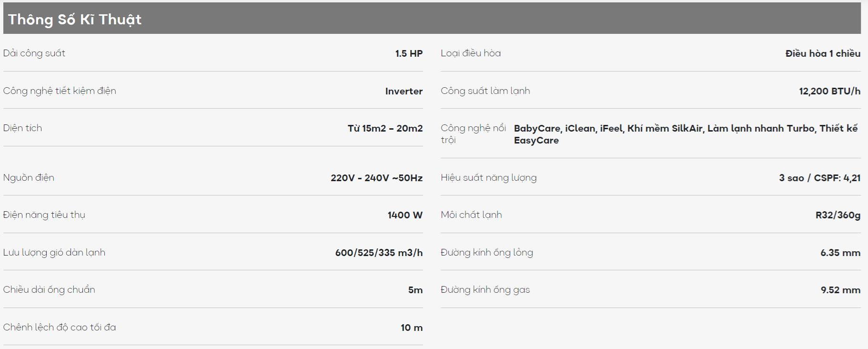The image size is (868, 349).
Task: Select the "12,200 BTU/h" cooling capacity
Action: pyautogui.click(x=829, y=91)
